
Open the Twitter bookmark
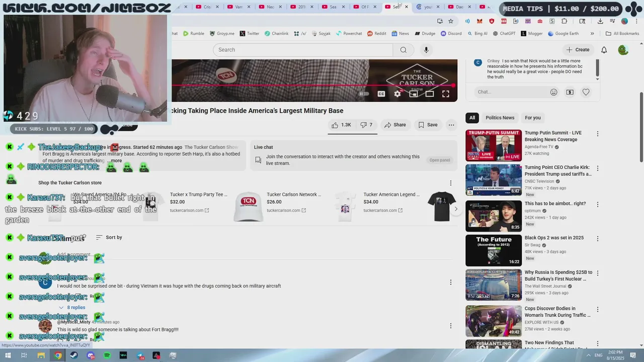(249, 34)
